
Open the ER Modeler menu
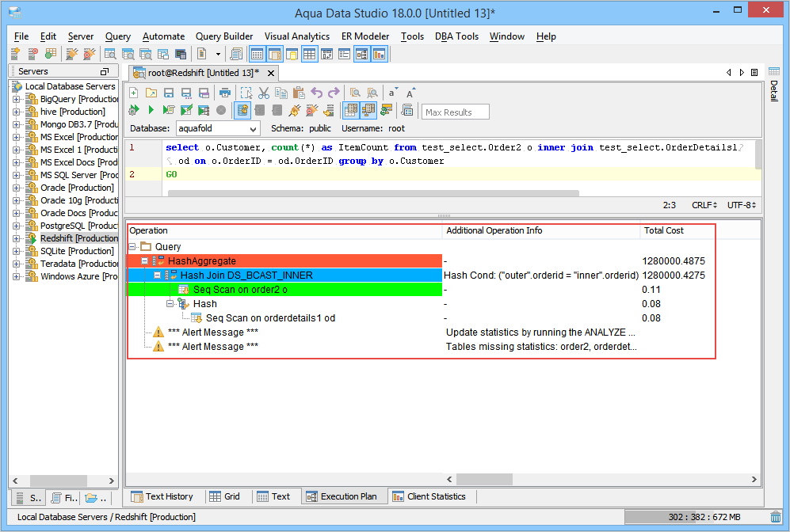(x=364, y=36)
